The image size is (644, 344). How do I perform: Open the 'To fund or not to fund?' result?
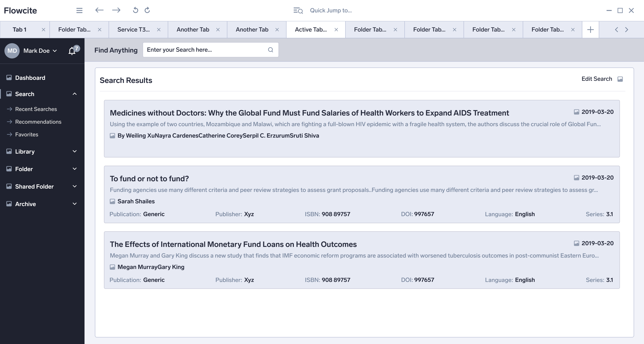(149, 179)
